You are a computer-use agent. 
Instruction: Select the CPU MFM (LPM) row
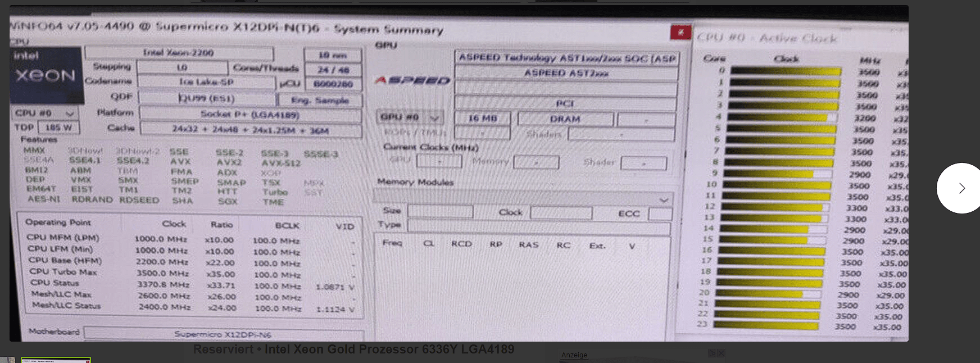[x=190, y=239]
